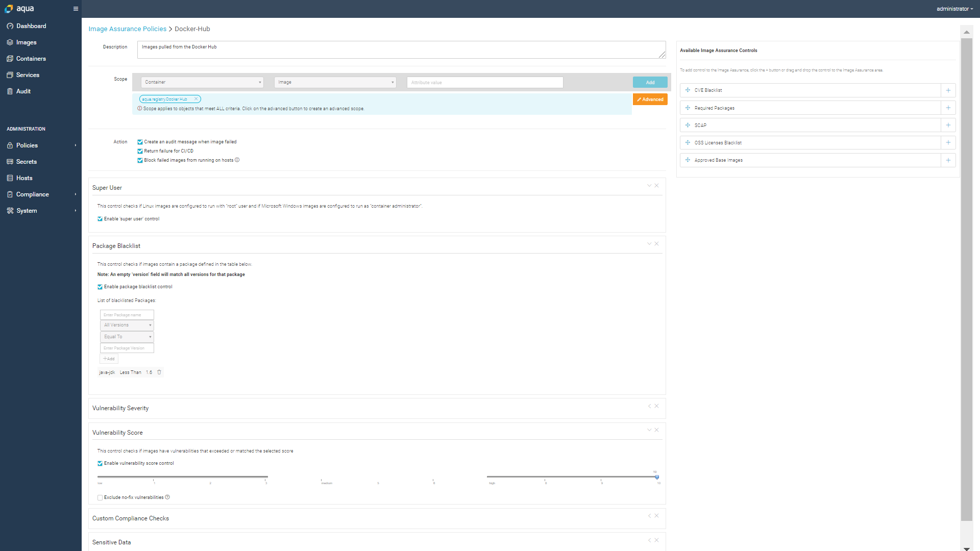Toggle Enable 'super user' control checkbox
Screen dimensions: 980x551
point(100,219)
